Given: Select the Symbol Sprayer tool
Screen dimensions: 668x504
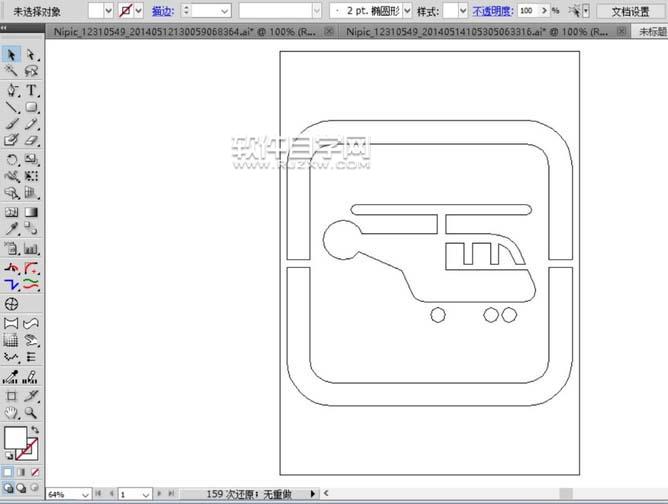Looking at the screenshot, I should point(12,248).
